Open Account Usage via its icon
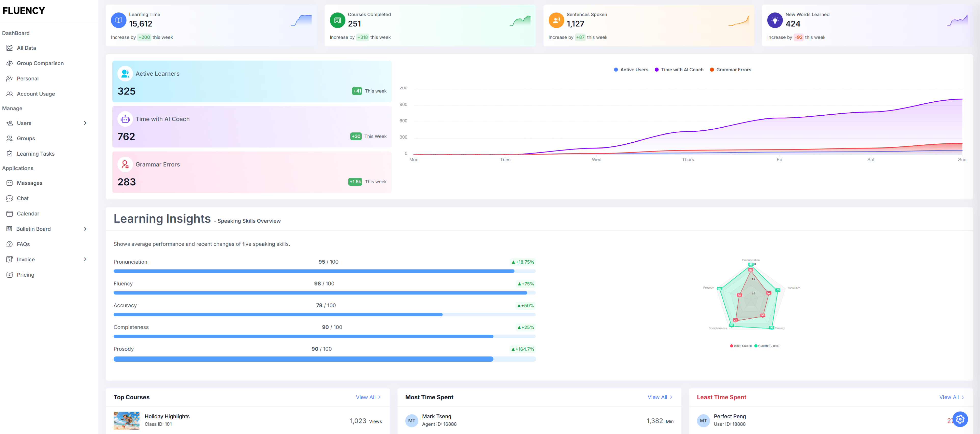The height and width of the screenshot is (434, 980). point(10,93)
